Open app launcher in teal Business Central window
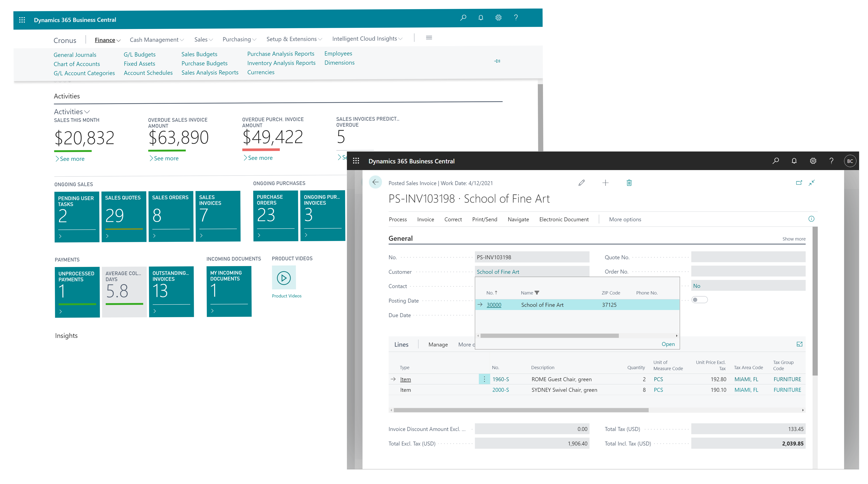The height and width of the screenshot is (484, 868). pos(22,20)
